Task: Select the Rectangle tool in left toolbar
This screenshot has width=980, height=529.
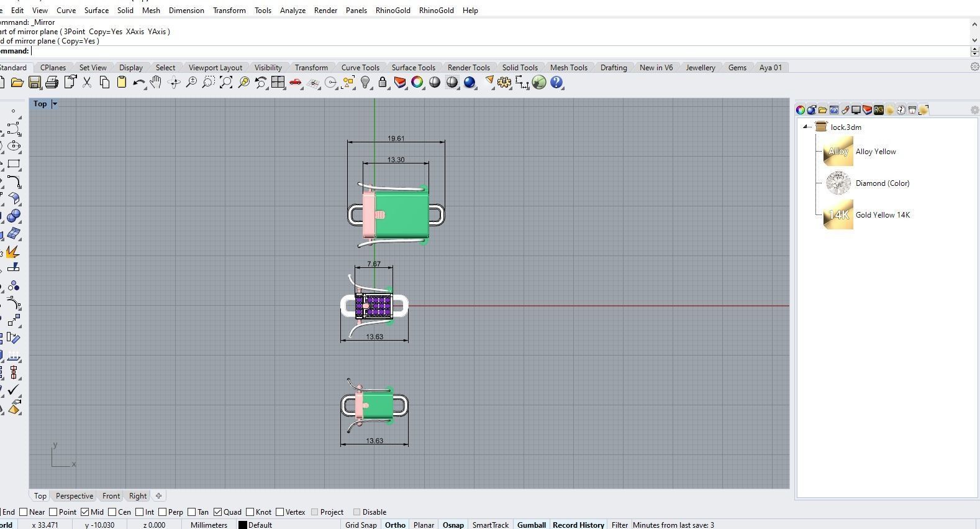Action: tap(14, 164)
